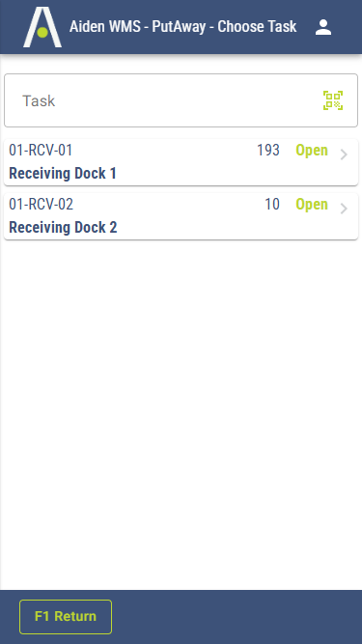The height and width of the screenshot is (644, 362).
Task: Click the Open status of Receiving Dock 2
Action: [x=312, y=204]
